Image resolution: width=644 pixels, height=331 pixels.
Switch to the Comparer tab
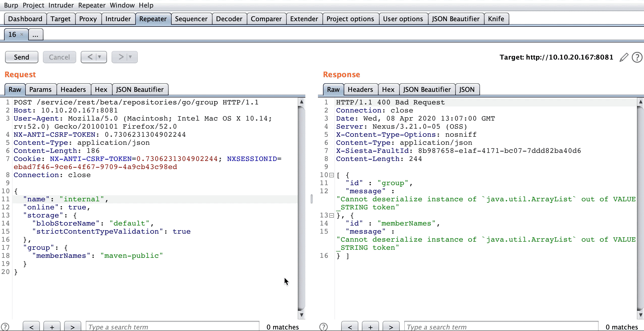(266, 19)
